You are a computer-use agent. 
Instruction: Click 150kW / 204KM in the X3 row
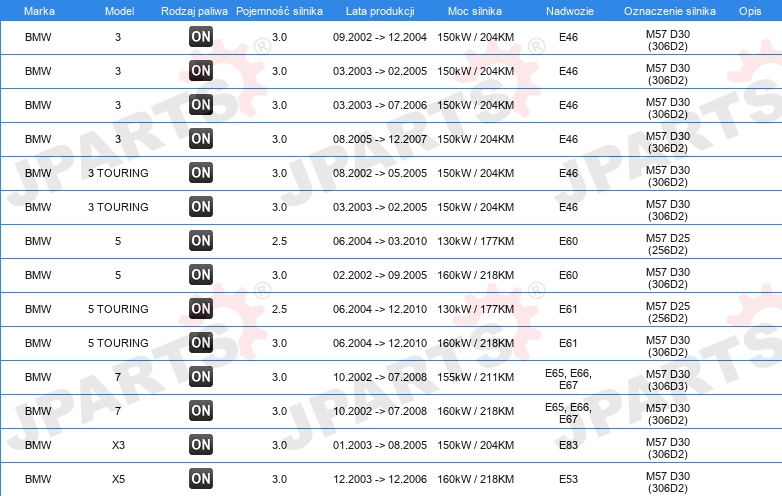click(475, 445)
